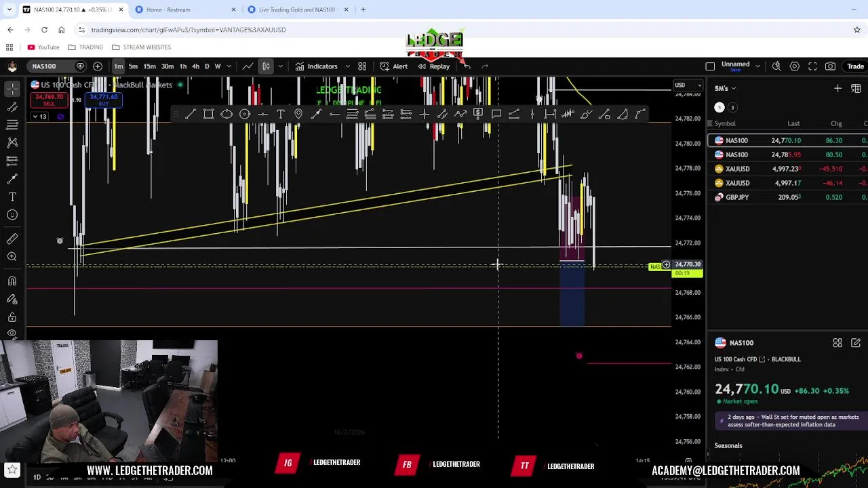Image resolution: width=868 pixels, height=488 pixels.
Task: Switch chart to 30m timeframe
Action: (x=167, y=66)
